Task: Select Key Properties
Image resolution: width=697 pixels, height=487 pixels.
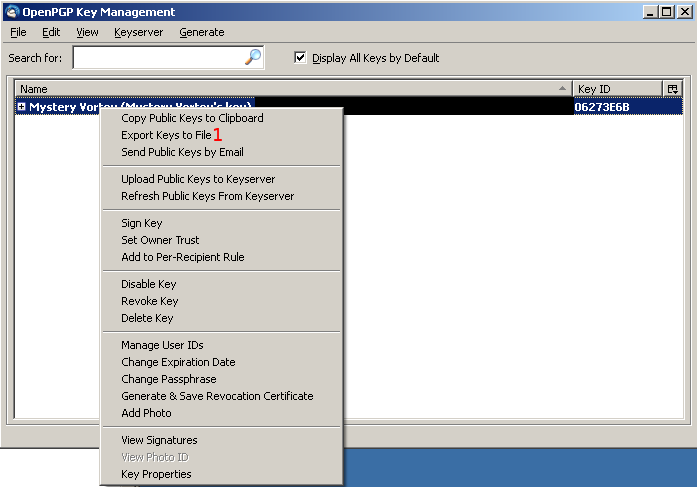Action: point(221,474)
